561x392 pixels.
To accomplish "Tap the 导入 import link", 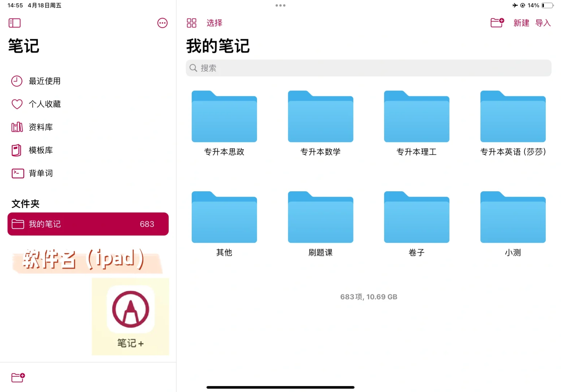I will pyautogui.click(x=543, y=23).
